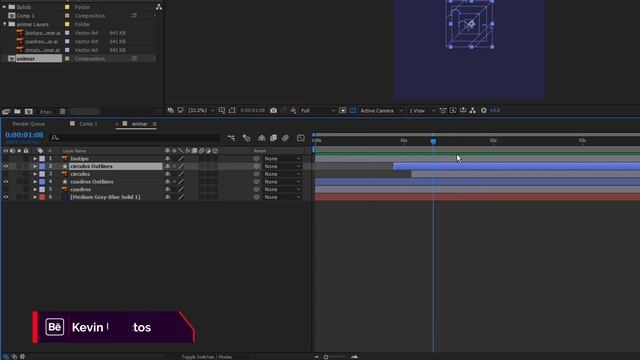Screen dimensions: 640x360
Task: Open parent dropdown for Isotipo layer
Action: (282, 158)
